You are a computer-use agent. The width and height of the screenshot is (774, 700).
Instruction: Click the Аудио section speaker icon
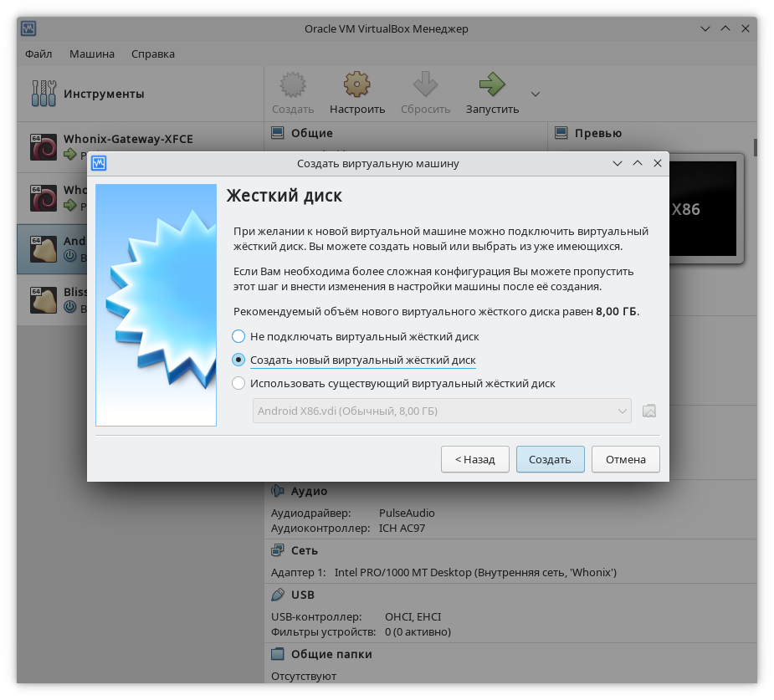coord(278,491)
